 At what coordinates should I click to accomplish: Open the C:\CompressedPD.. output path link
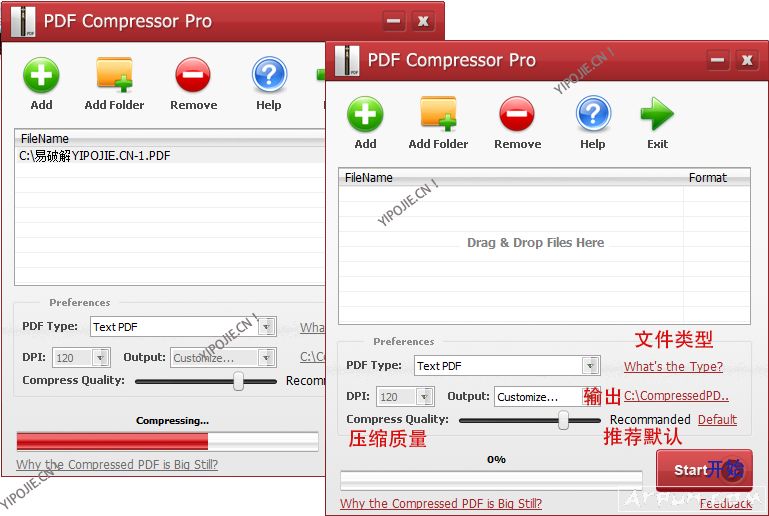point(676,395)
